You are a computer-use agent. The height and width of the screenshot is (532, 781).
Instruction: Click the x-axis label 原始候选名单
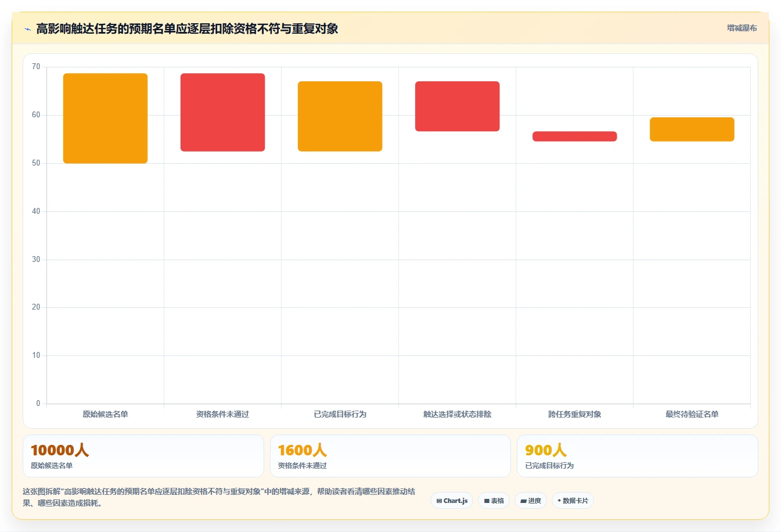105,414
